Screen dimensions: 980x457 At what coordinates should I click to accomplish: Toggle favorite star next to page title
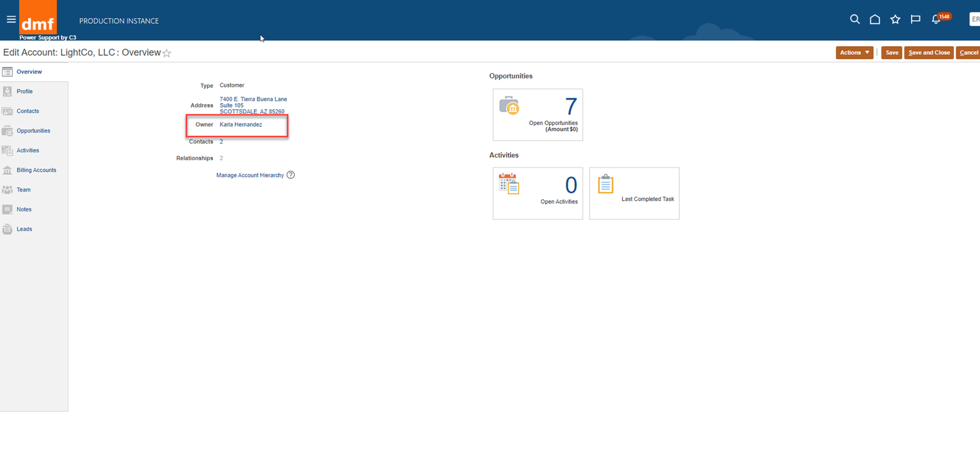point(167,53)
